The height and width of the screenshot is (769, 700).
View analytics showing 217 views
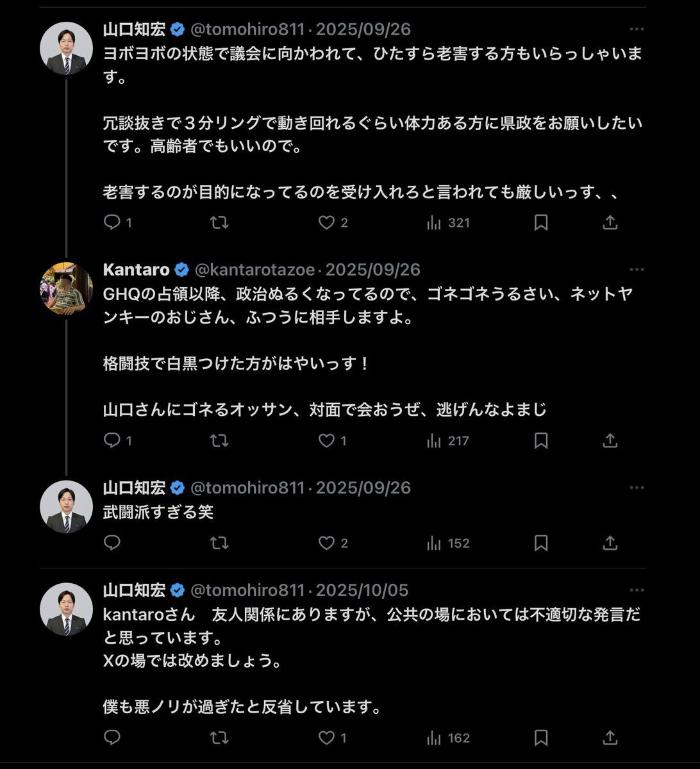pyautogui.click(x=449, y=441)
